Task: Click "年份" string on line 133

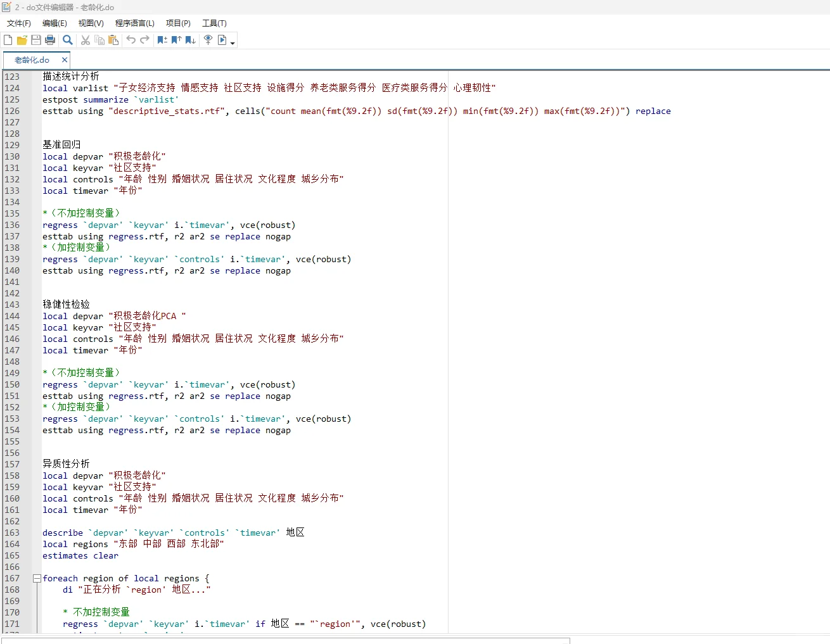Action: click(x=128, y=191)
